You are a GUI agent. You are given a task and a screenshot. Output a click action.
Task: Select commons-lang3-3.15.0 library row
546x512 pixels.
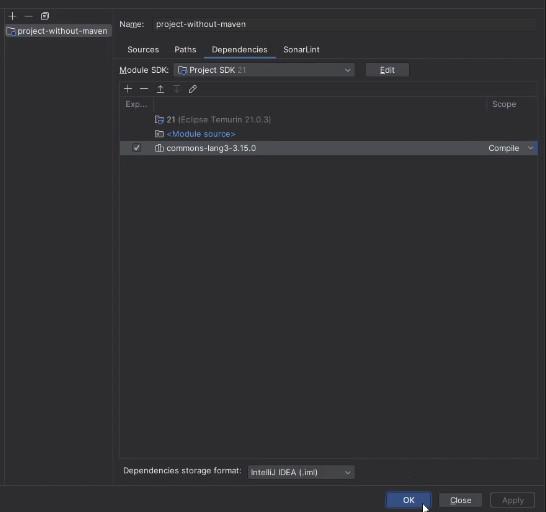click(329, 148)
